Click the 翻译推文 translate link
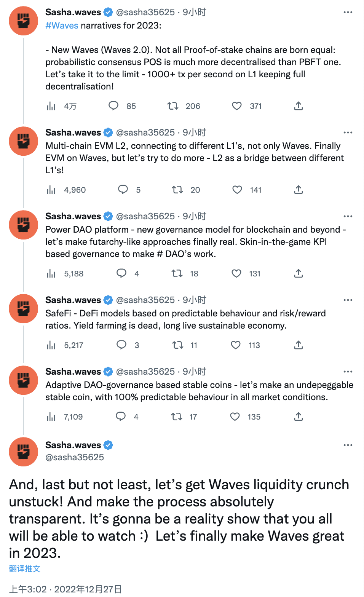364x597 pixels. pyautogui.click(x=25, y=568)
